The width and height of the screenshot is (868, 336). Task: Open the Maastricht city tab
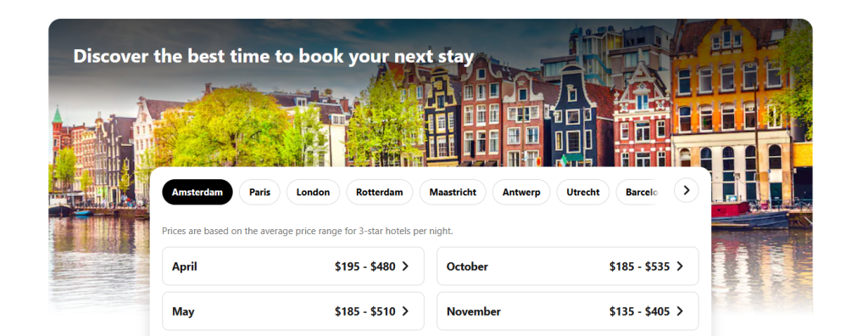(x=453, y=193)
